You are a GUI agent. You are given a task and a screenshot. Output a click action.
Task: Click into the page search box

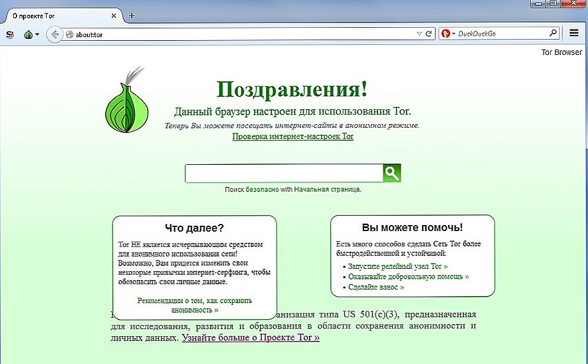284,173
